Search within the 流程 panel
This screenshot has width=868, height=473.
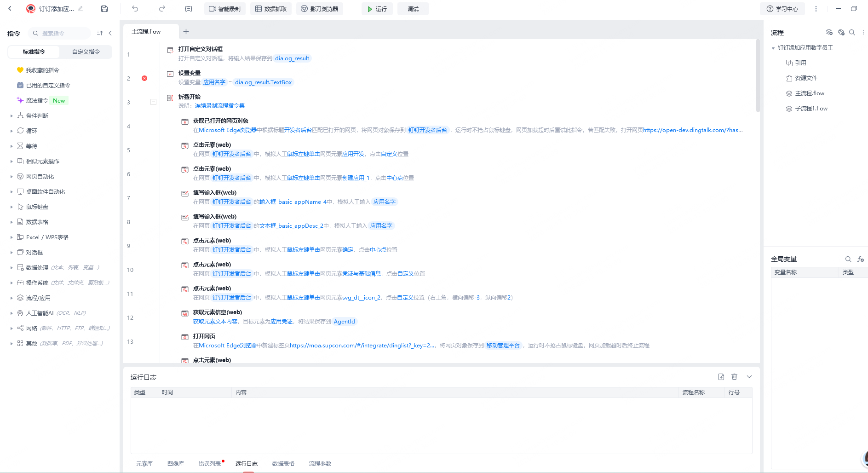coord(852,32)
